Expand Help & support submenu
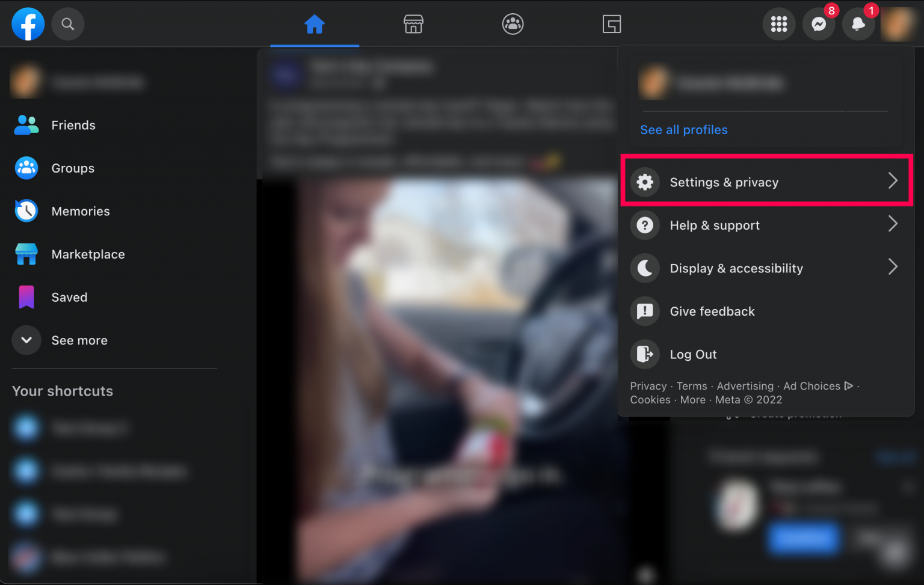Screen dimensions: 924x585 point(715,225)
